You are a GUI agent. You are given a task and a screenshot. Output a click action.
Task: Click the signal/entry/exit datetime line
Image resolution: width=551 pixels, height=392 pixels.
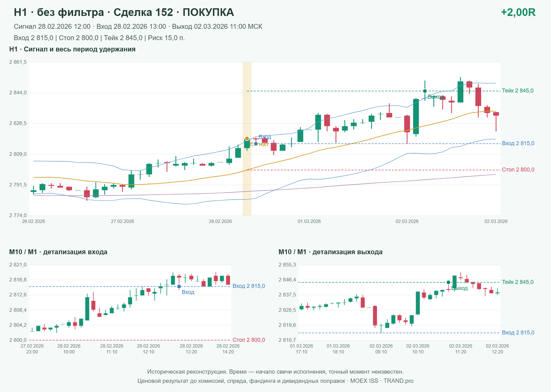coord(138,27)
